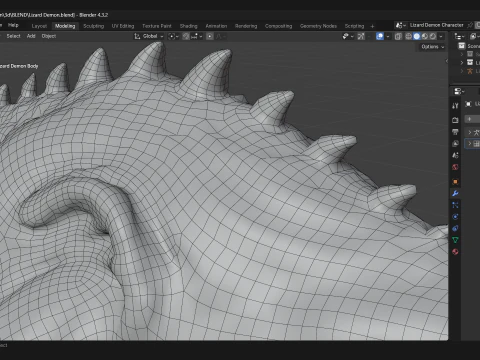Toggle proportional editing in the header
The image size is (480, 360).
point(210,36)
